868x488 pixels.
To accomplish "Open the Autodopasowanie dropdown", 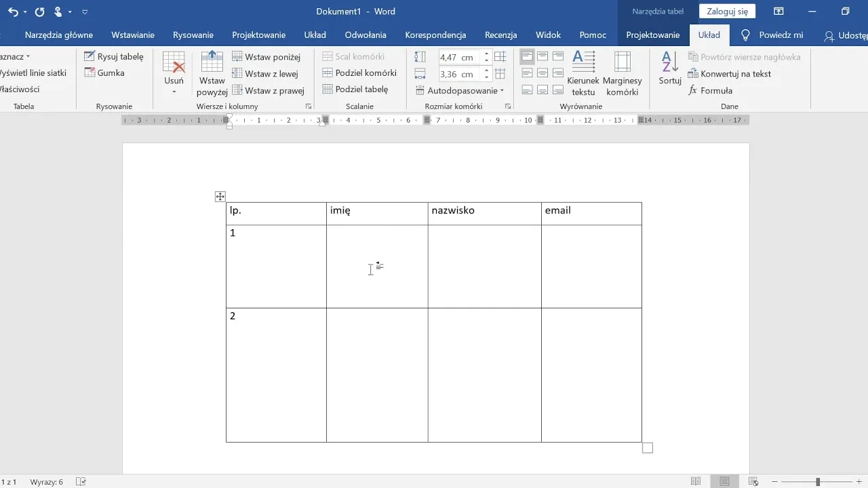I will (x=465, y=91).
